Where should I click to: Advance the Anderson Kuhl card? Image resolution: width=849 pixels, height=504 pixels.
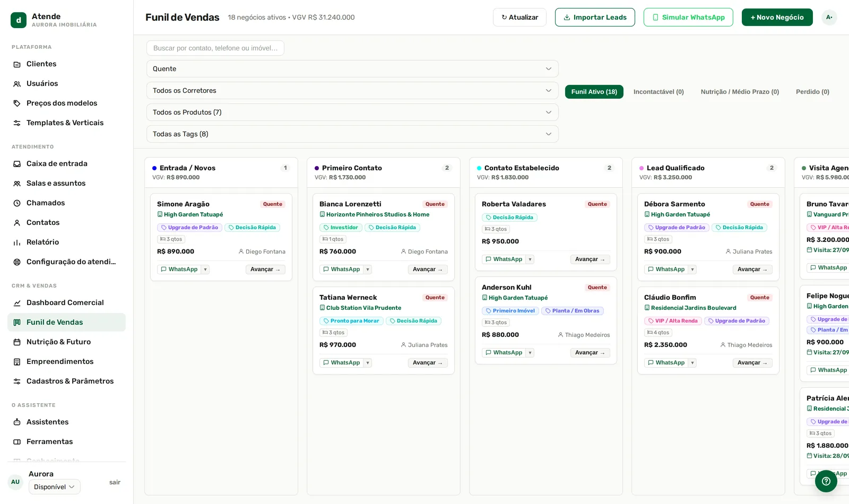590,353
